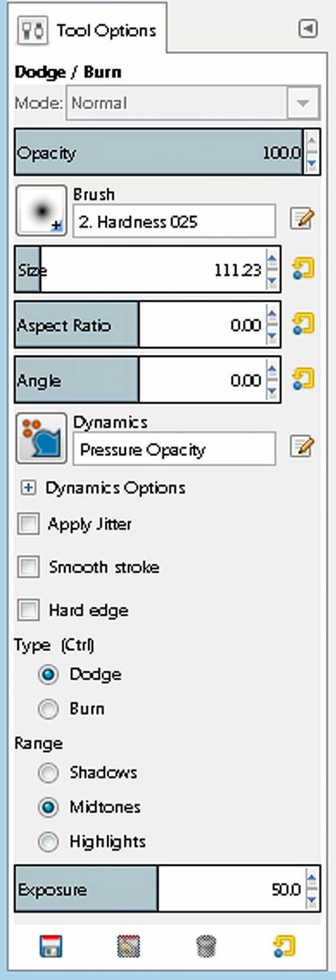Open the Mode dropdown arrow
Image resolution: width=336 pixels, height=980 pixels.
(303, 103)
